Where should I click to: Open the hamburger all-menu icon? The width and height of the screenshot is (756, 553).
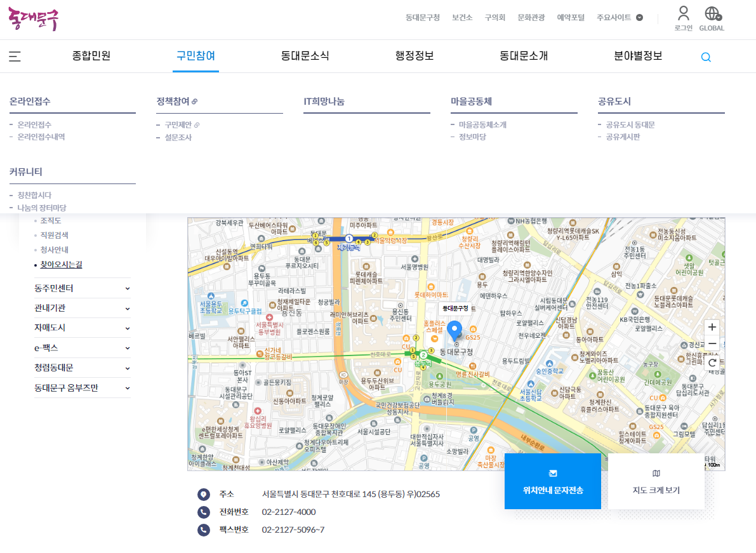click(15, 57)
